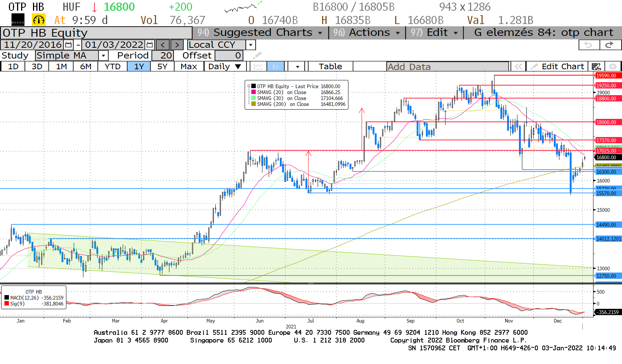
Task: Open chart settings with the gear icon
Action: coord(613,67)
